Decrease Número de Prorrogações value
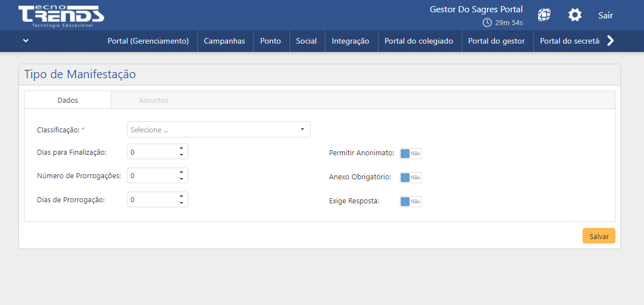644x305 pixels. (x=181, y=179)
